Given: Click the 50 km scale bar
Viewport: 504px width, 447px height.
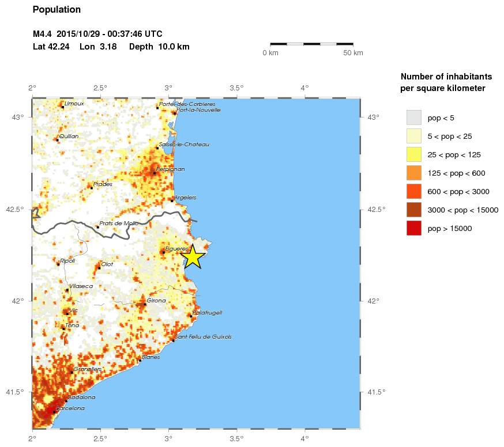Looking at the screenshot, I should [311, 43].
